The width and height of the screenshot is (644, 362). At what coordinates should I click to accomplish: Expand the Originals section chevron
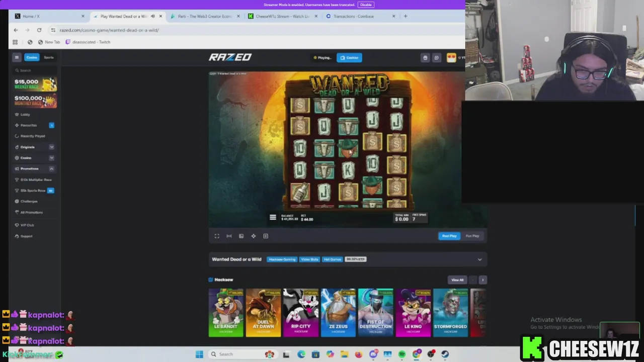(51, 147)
